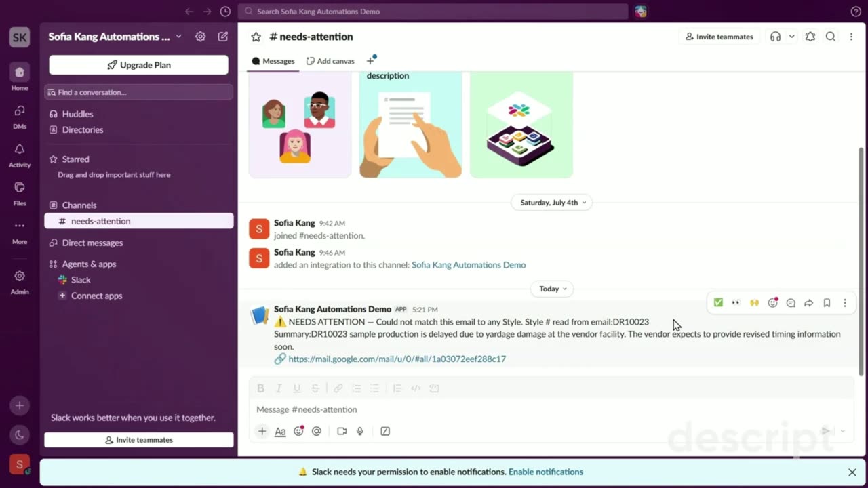Toggle blockquote formatting

(x=397, y=388)
